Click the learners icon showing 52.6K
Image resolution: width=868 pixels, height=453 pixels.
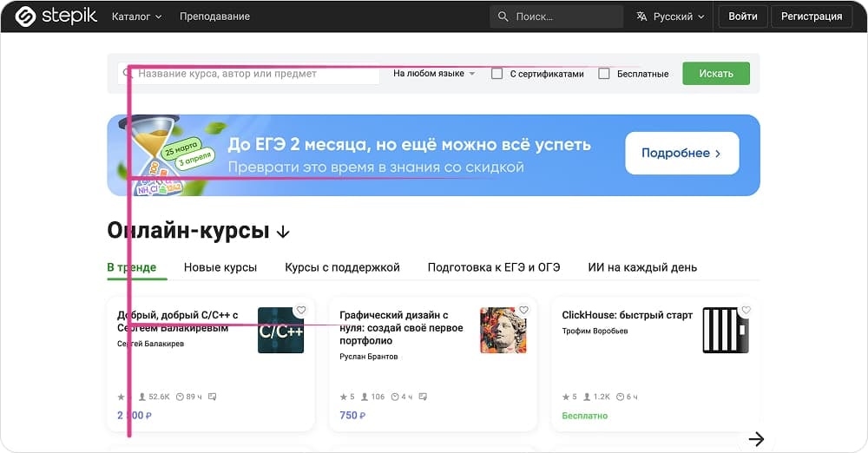pos(142,397)
